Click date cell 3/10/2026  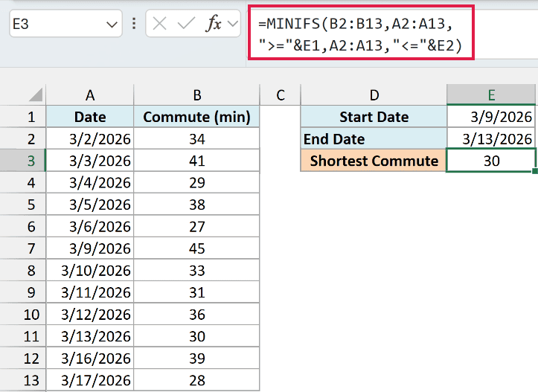90,271
